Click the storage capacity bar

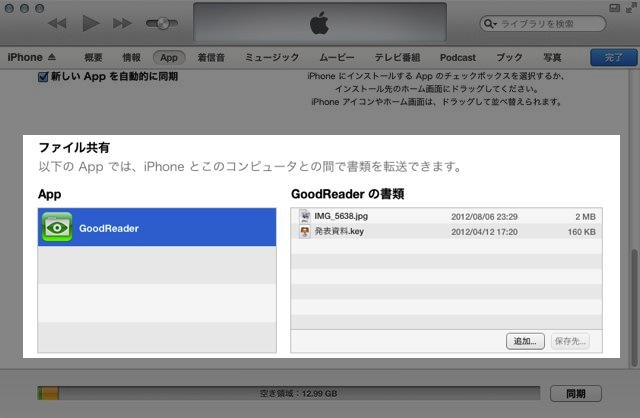(x=289, y=394)
